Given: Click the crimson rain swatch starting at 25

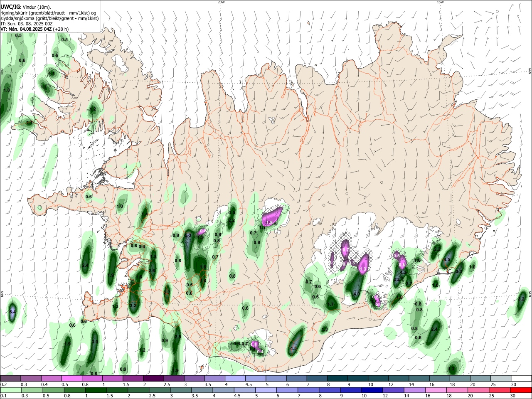Looking at the screenshot, I should (500, 390).
